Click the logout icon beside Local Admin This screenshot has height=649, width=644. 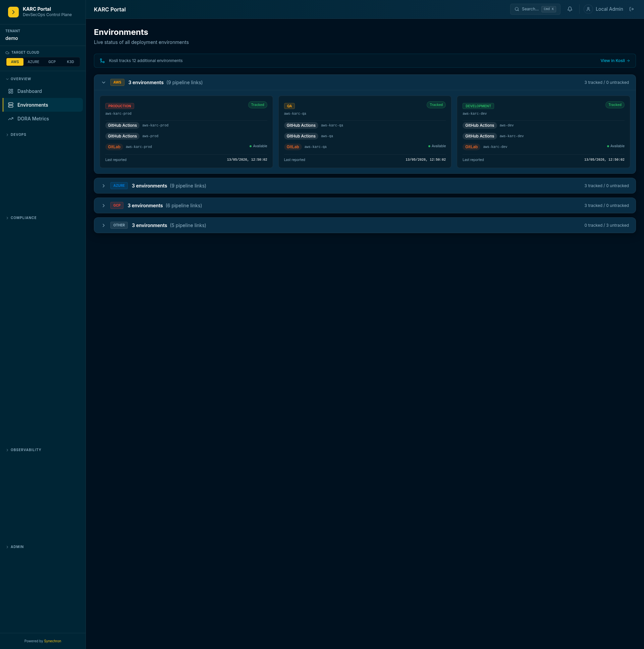pyautogui.click(x=632, y=9)
